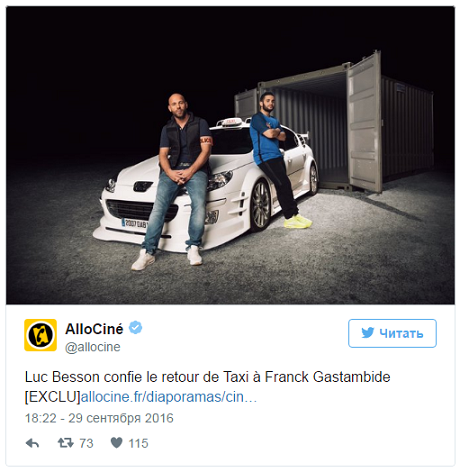View the 73 retweets count
This screenshot has height=472, width=460.
tap(86, 443)
